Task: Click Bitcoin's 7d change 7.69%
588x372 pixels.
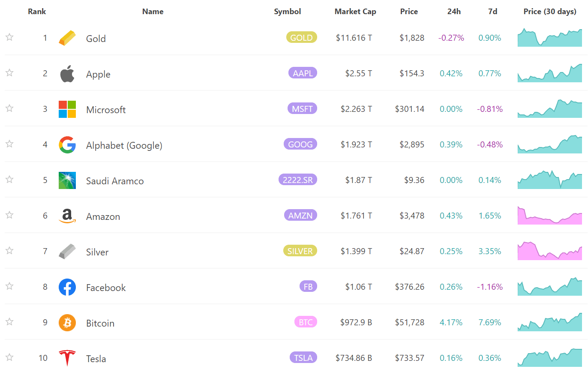Action: click(490, 322)
